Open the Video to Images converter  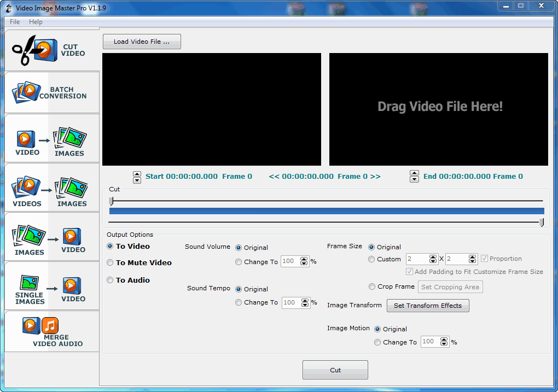pyautogui.click(x=51, y=138)
